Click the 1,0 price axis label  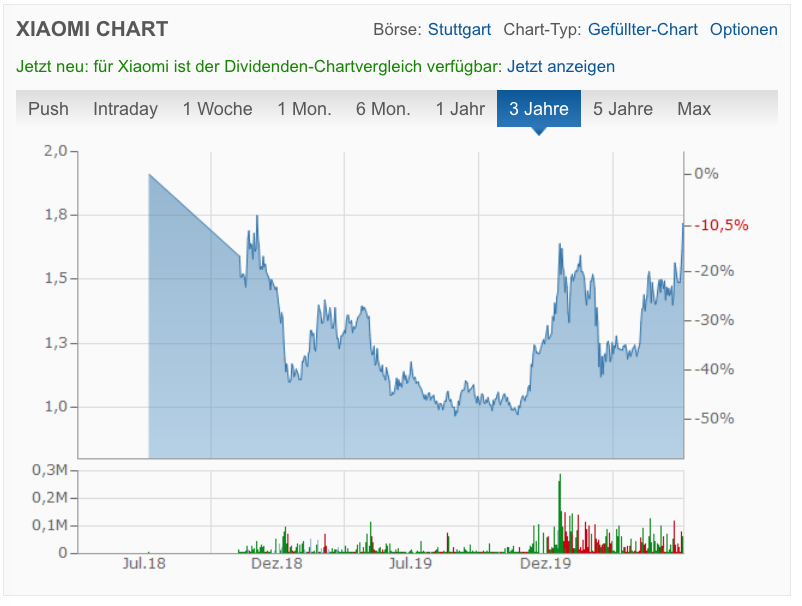click(x=55, y=407)
